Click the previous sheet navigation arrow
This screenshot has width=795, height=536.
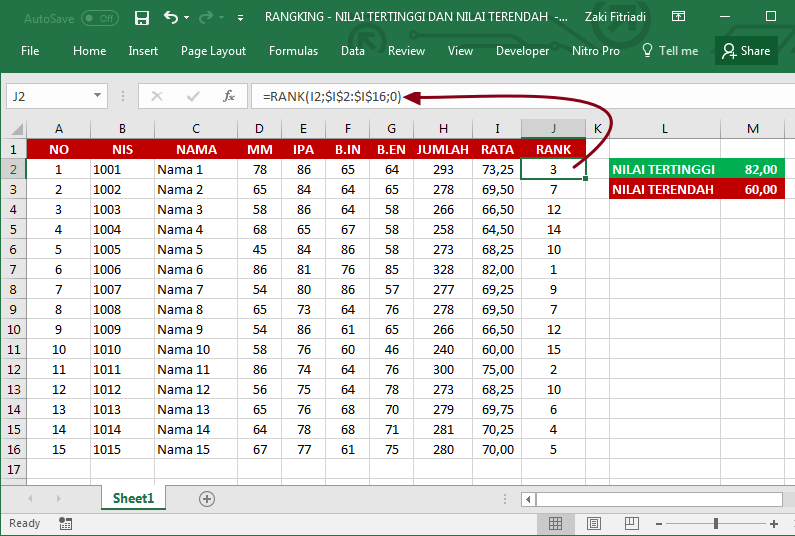(x=30, y=498)
